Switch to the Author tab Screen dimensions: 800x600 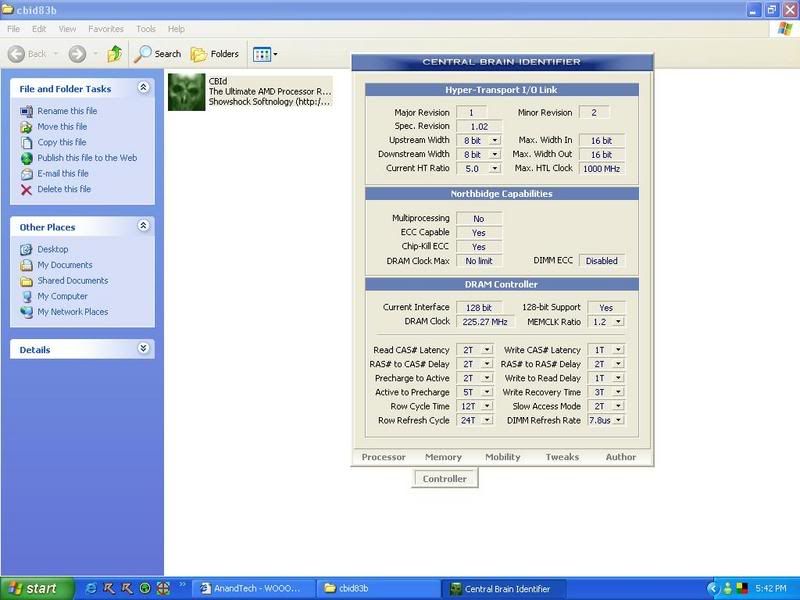coord(621,457)
